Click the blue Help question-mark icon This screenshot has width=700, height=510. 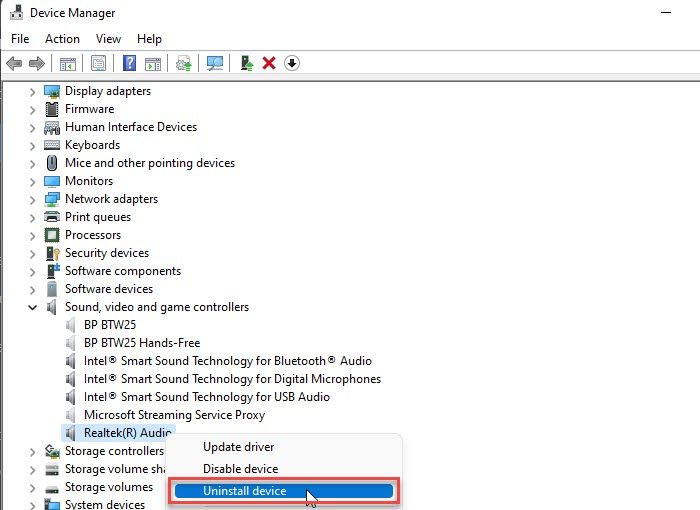(129, 63)
